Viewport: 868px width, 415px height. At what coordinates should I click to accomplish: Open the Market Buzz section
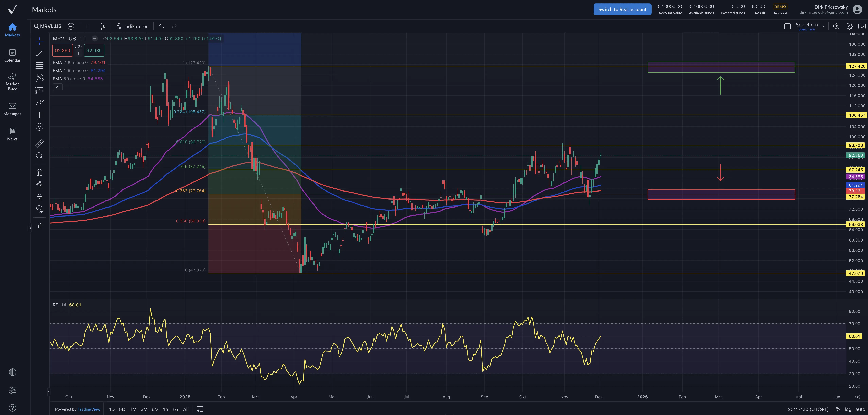[12, 81]
